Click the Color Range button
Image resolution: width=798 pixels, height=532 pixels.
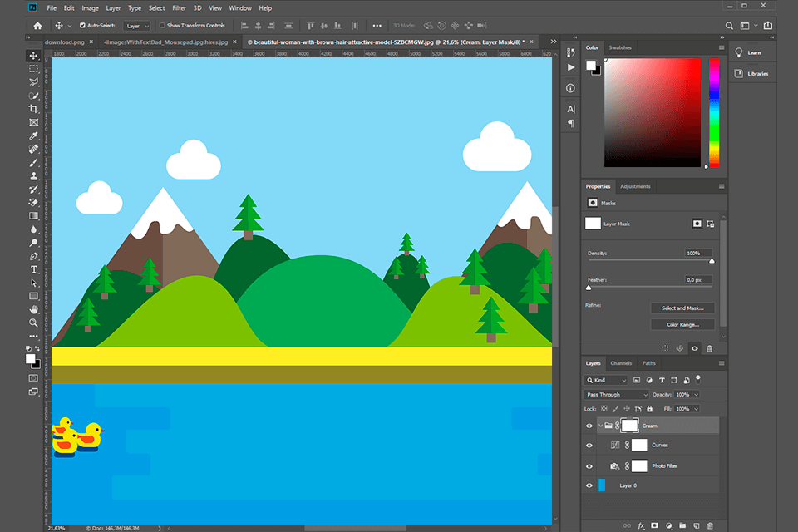682,325
